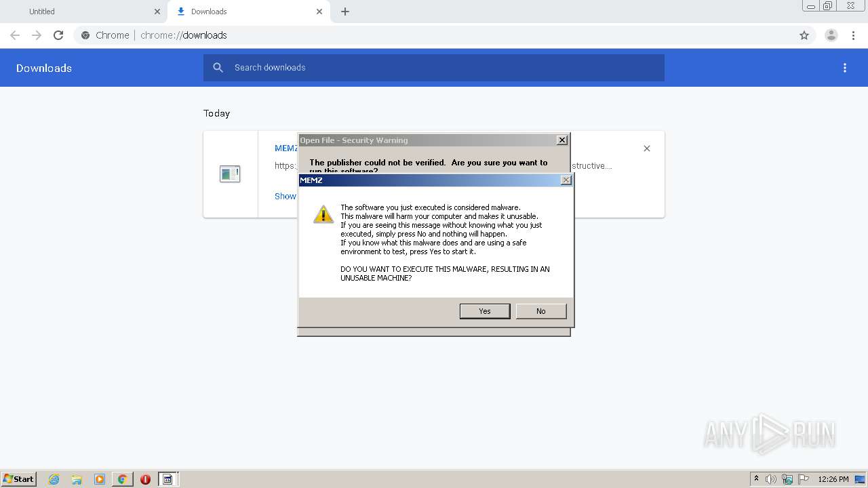Viewport: 868px width, 488px height.
Task: Show hidden system tray icons
Action: 756,479
